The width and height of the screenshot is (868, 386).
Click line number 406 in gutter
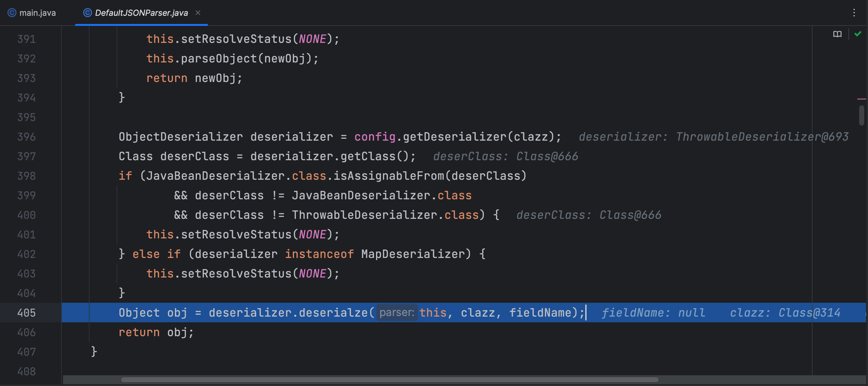point(26,332)
